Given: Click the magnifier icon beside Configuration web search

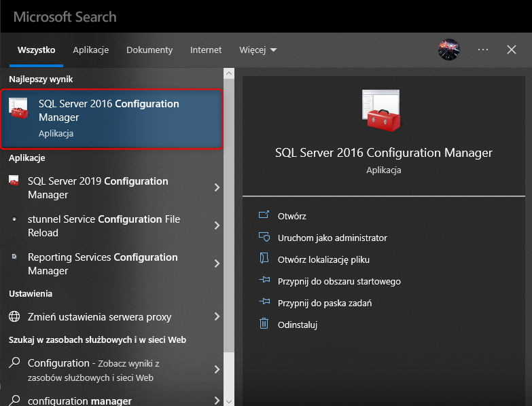Looking at the screenshot, I should [x=14, y=363].
